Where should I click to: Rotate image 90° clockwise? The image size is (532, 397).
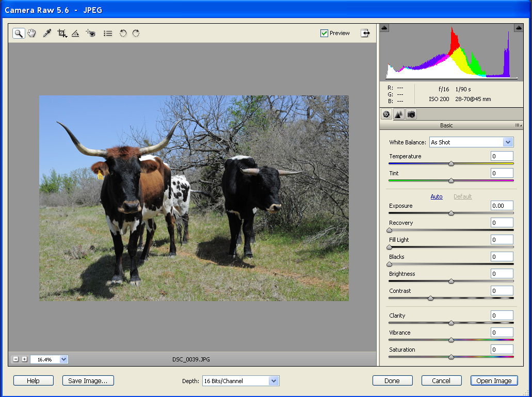(x=136, y=33)
